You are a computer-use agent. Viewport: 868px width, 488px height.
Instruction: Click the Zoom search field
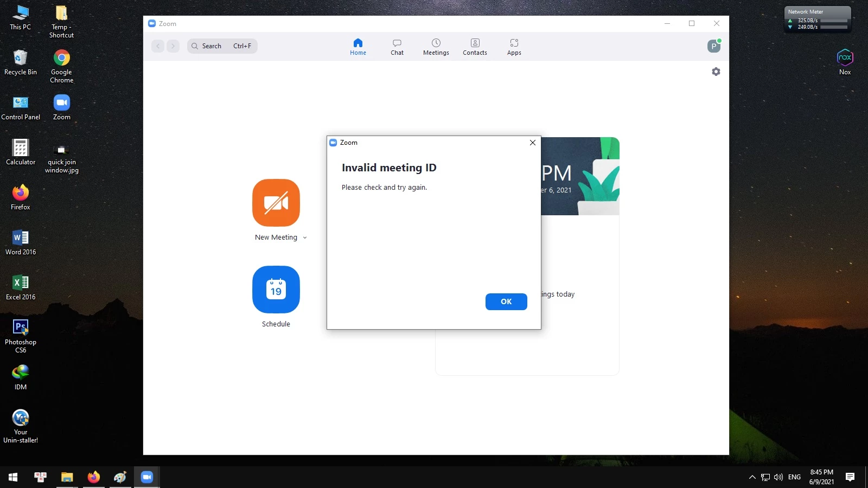click(x=222, y=46)
